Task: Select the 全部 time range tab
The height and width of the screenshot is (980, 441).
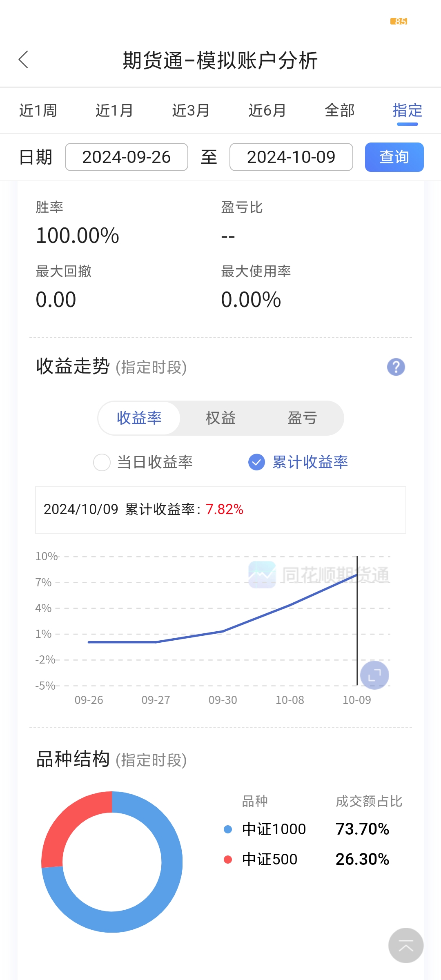Action: coord(339,111)
